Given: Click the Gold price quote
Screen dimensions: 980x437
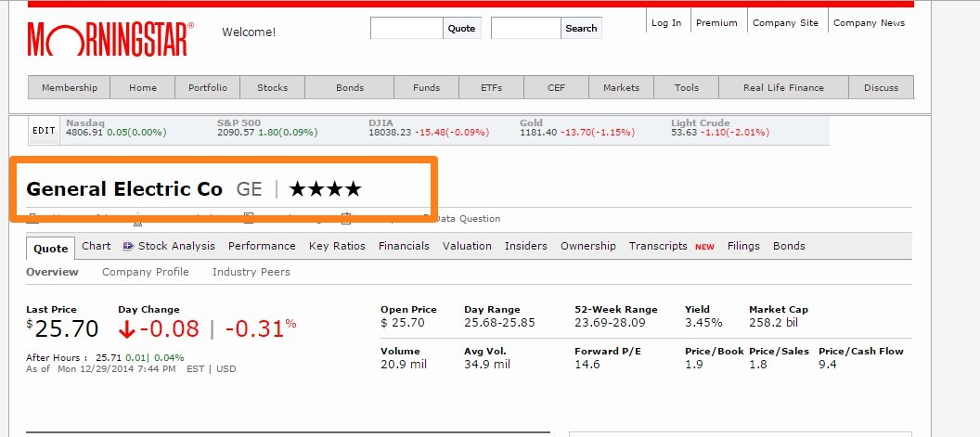Looking at the screenshot, I should 577,127.
